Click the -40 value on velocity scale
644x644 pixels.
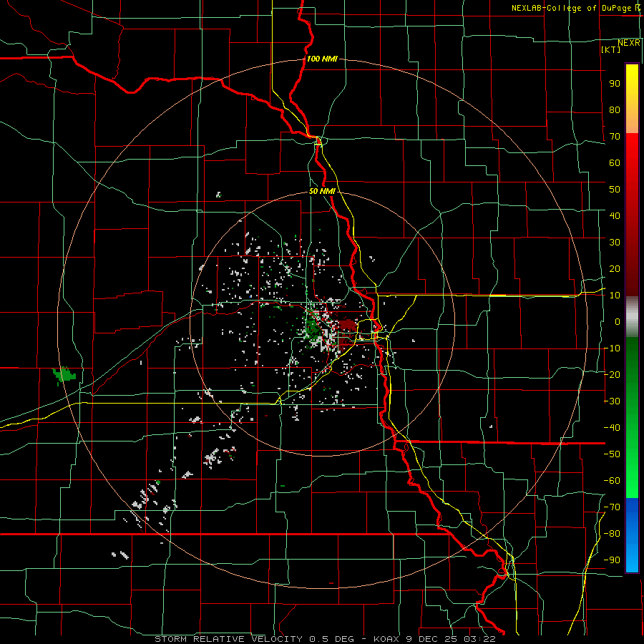click(612, 428)
